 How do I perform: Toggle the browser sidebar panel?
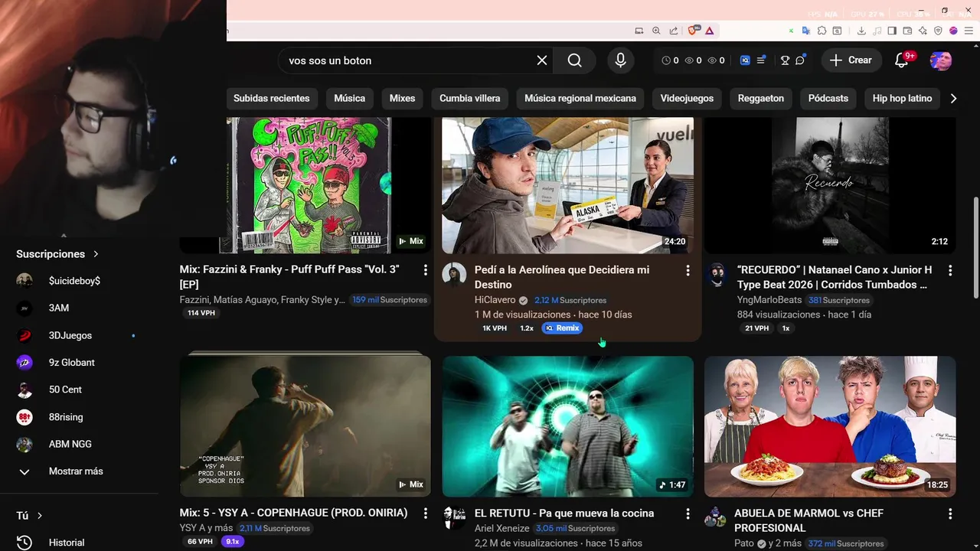click(892, 31)
